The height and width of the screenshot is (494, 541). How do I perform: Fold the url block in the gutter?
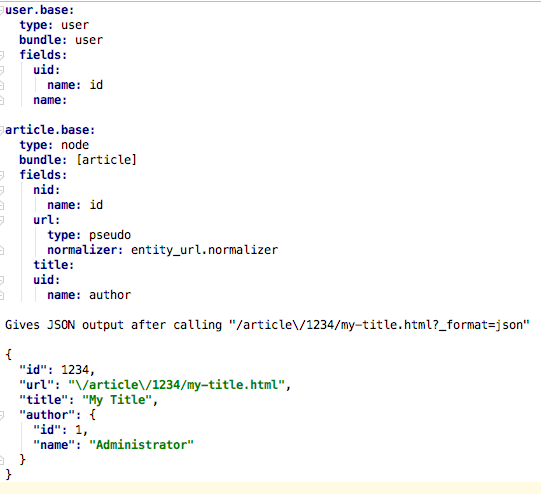(2, 220)
